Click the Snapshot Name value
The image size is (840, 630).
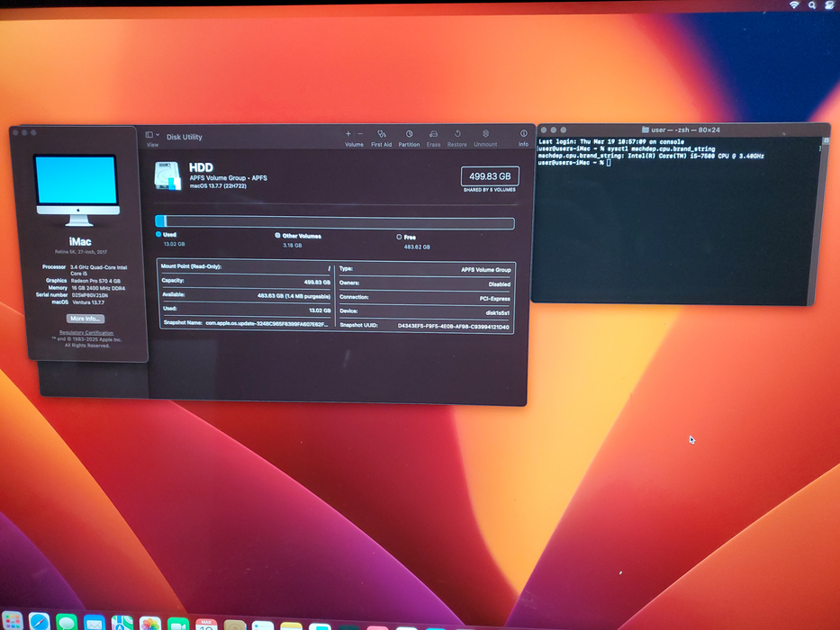pos(266,323)
